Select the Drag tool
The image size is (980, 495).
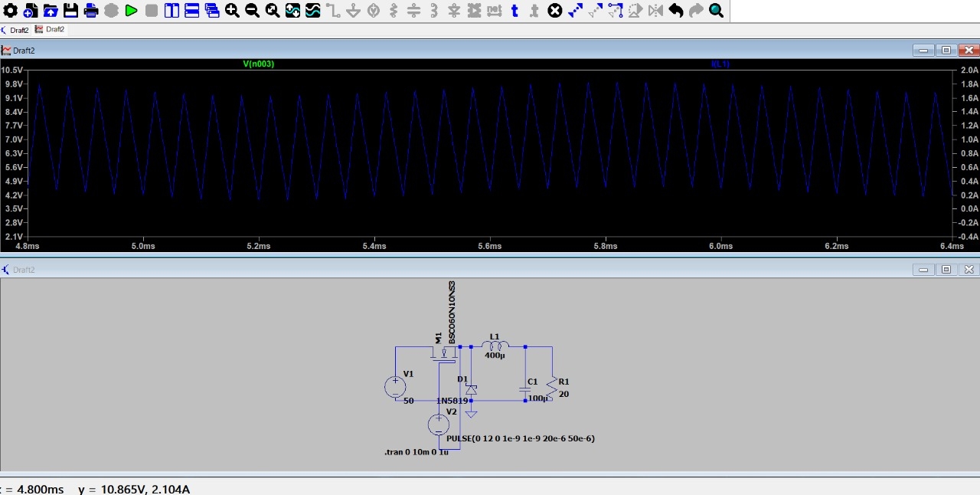pos(616,11)
